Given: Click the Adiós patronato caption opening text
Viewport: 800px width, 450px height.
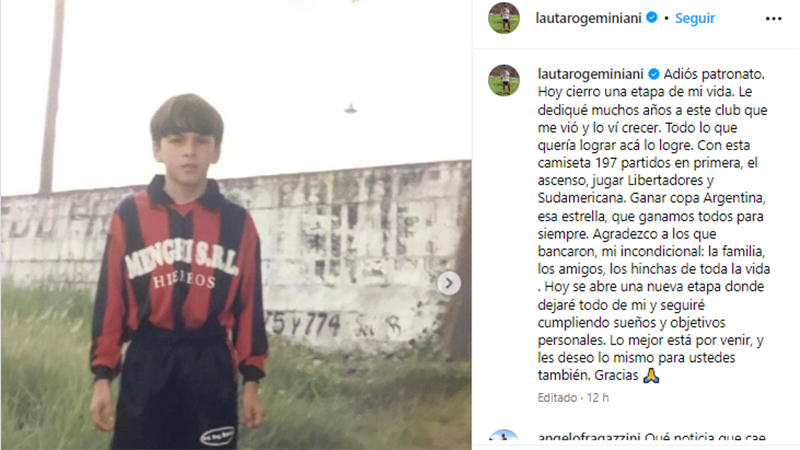Looking at the screenshot, I should click(714, 74).
